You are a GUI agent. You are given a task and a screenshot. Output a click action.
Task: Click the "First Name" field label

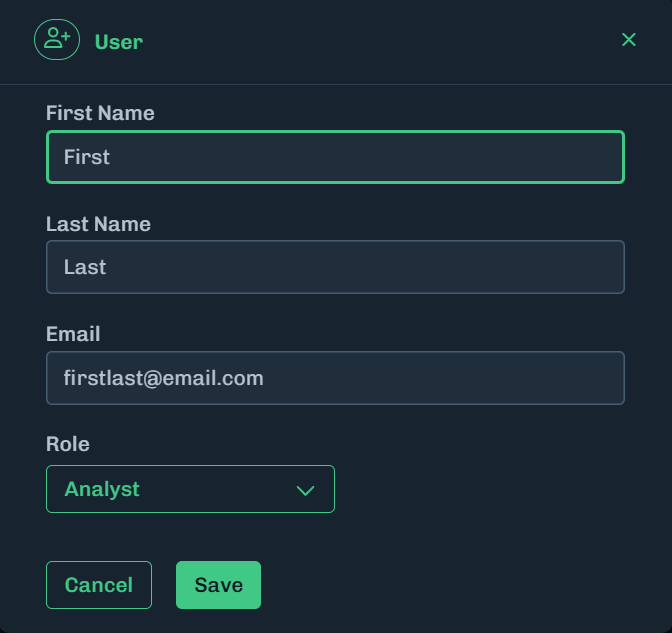coord(100,113)
